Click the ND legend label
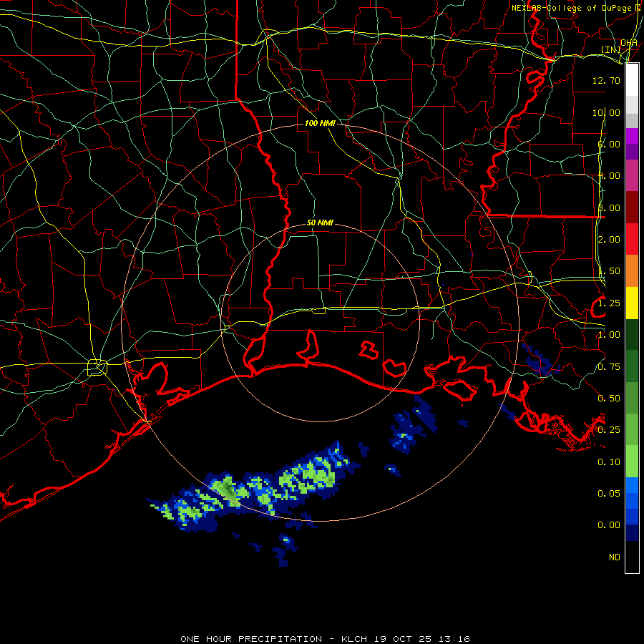The width and height of the screenshot is (644, 644). click(615, 557)
